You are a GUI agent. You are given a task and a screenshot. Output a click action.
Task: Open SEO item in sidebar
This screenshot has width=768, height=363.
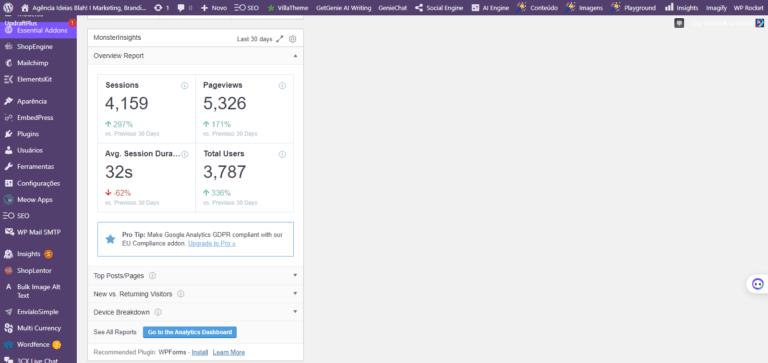pos(38,216)
